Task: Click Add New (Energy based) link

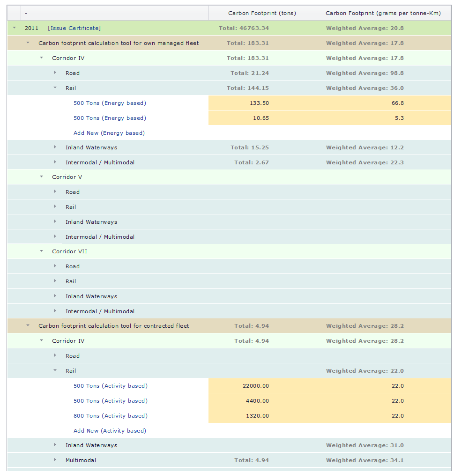Action: point(109,133)
